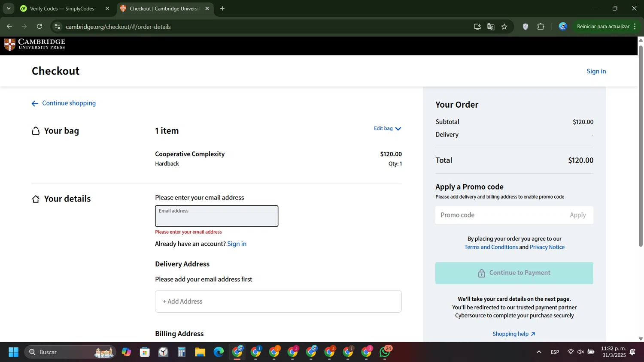Screen dimensions: 644x362
Task: Open the Extensions puzzle icon
Action: [x=541, y=27]
